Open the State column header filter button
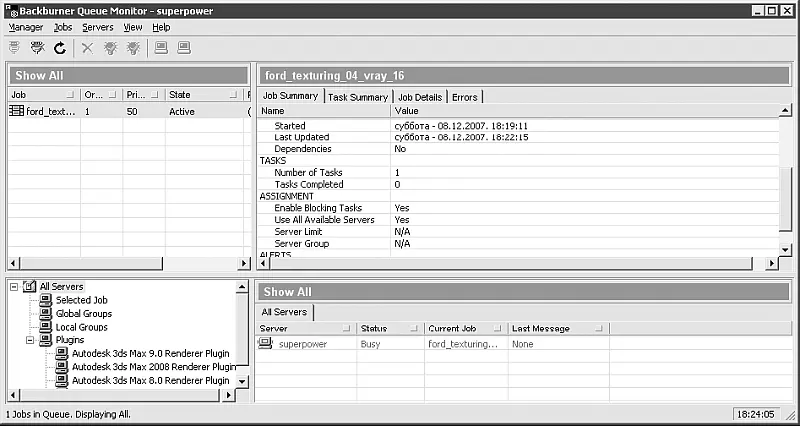This screenshot has height=426, width=800. [x=234, y=95]
